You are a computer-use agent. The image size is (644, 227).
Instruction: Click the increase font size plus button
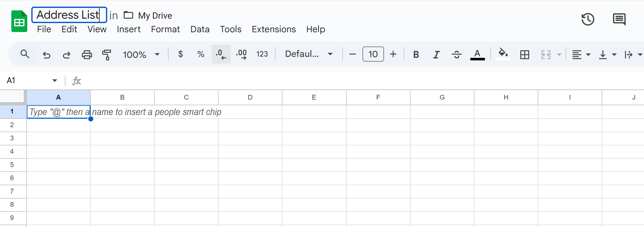393,54
